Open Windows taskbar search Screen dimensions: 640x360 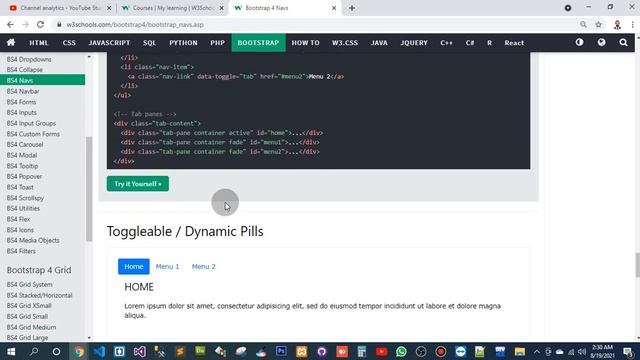(x=34, y=351)
